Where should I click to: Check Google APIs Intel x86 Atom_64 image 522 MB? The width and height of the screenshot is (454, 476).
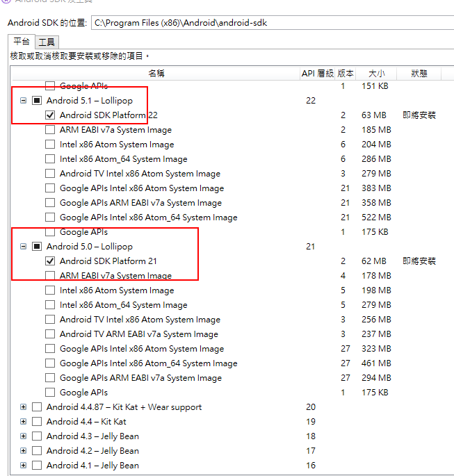pos(50,218)
